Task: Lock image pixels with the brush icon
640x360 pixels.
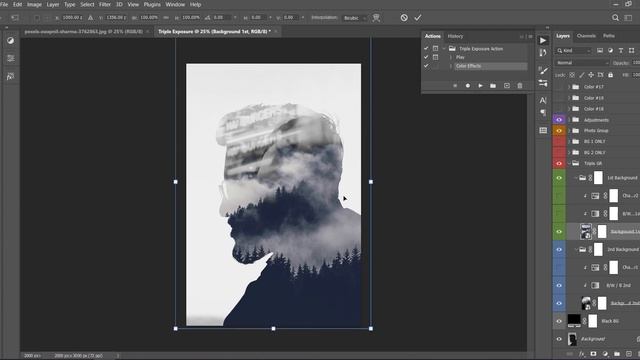Action: [582, 75]
